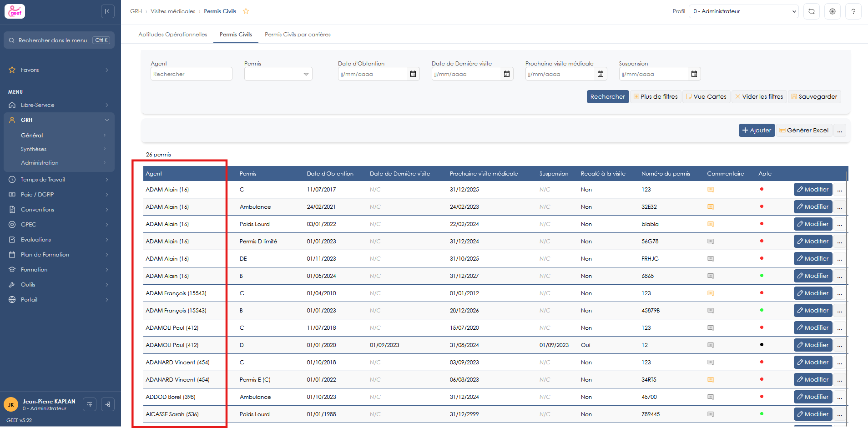Click the Rechercher button
Screen dimensions: 868x428
[608, 97]
